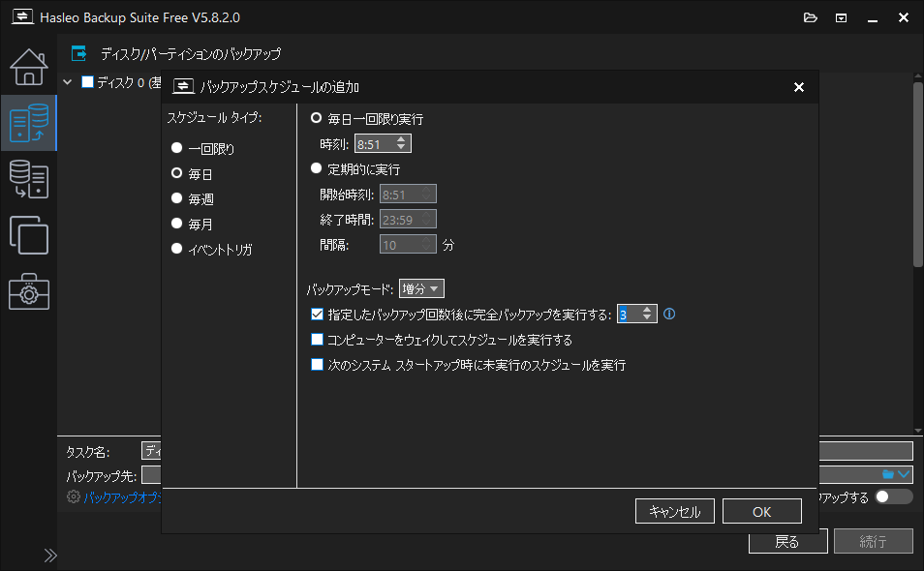Screen dimensions: 924x571
Task: Increase the full backup count
Action: click(647, 310)
